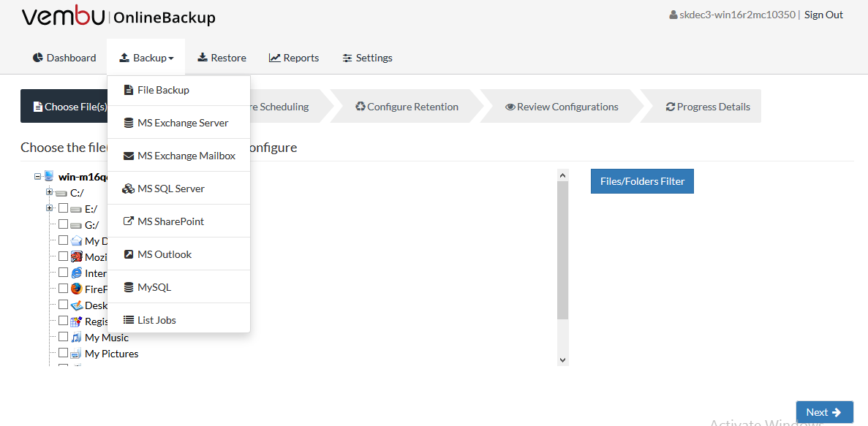Click the Backup dropdown menu
The height and width of the screenshot is (426, 868).
tap(147, 58)
